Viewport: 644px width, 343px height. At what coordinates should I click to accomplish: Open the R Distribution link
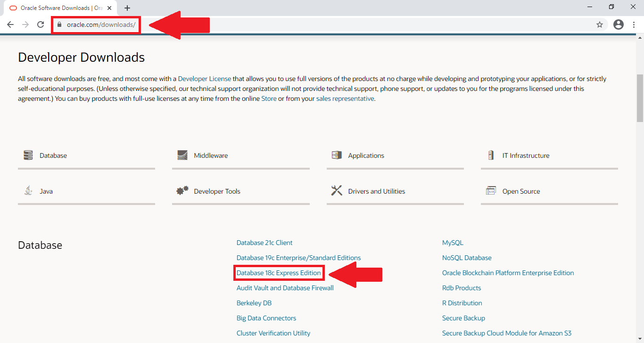pyautogui.click(x=462, y=303)
